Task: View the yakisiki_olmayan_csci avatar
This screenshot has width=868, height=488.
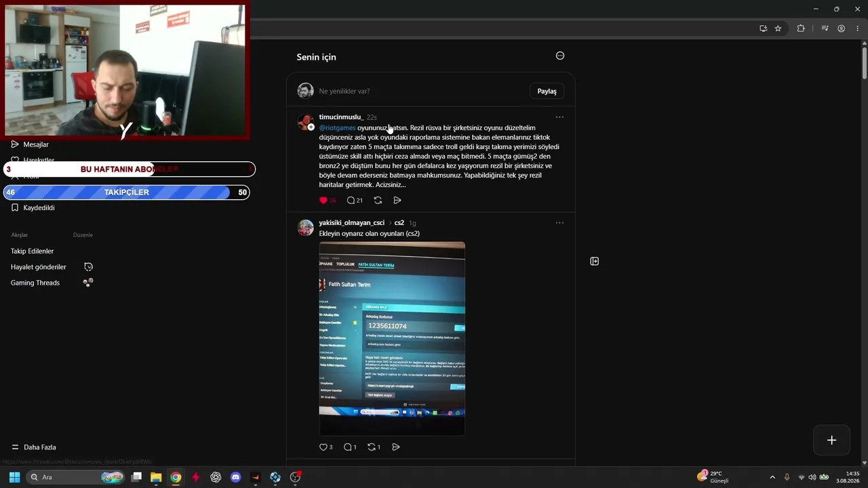Action: (306, 228)
